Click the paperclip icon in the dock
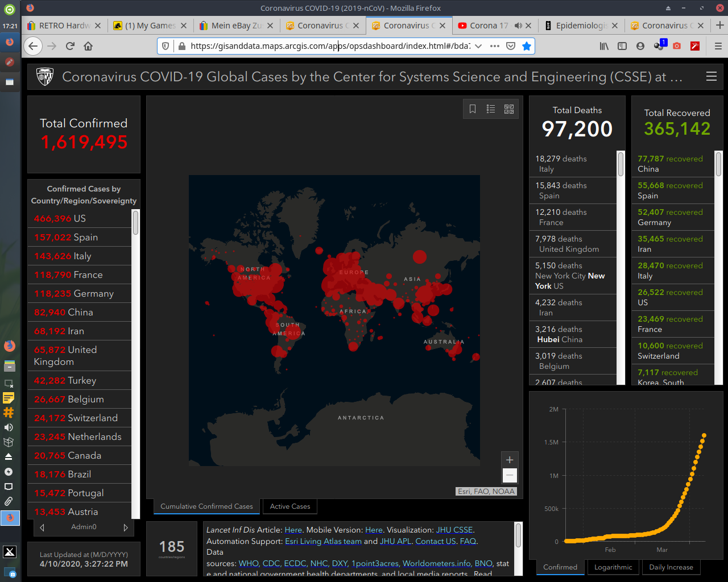This screenshot has height=582, width=728. (9, 501)
